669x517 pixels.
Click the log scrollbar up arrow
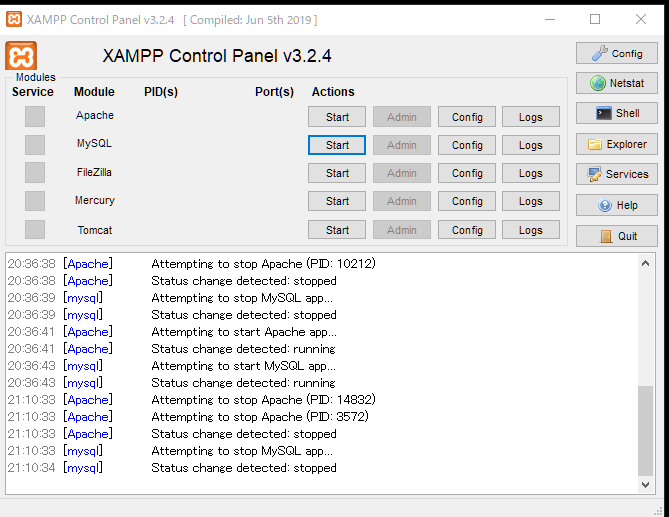(646, 263)
